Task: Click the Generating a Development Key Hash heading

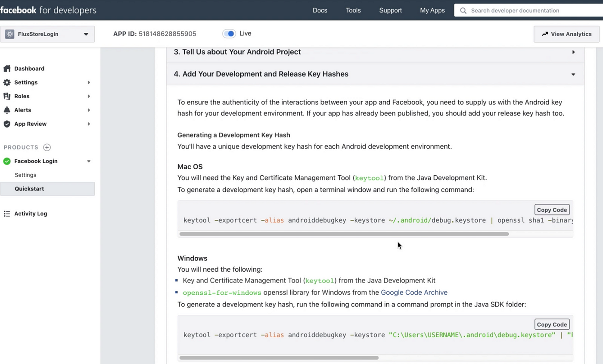Action: pyautogui.click(x=234, y=135)
